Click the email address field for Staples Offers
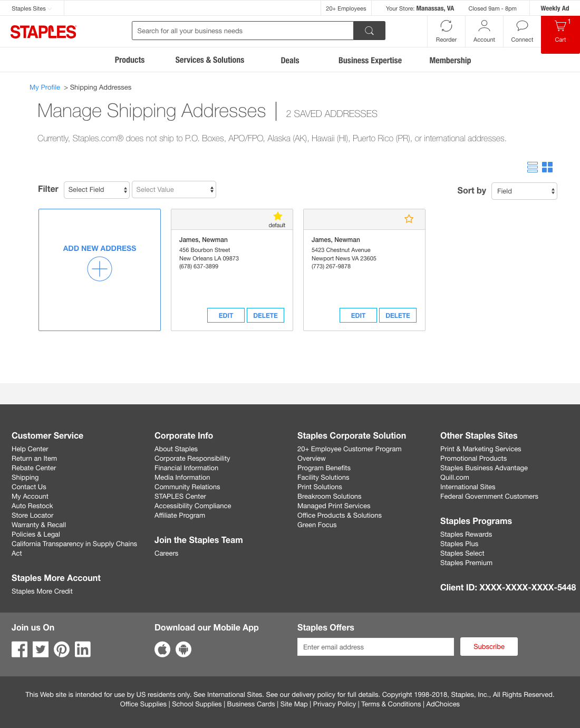 [375, 647]
